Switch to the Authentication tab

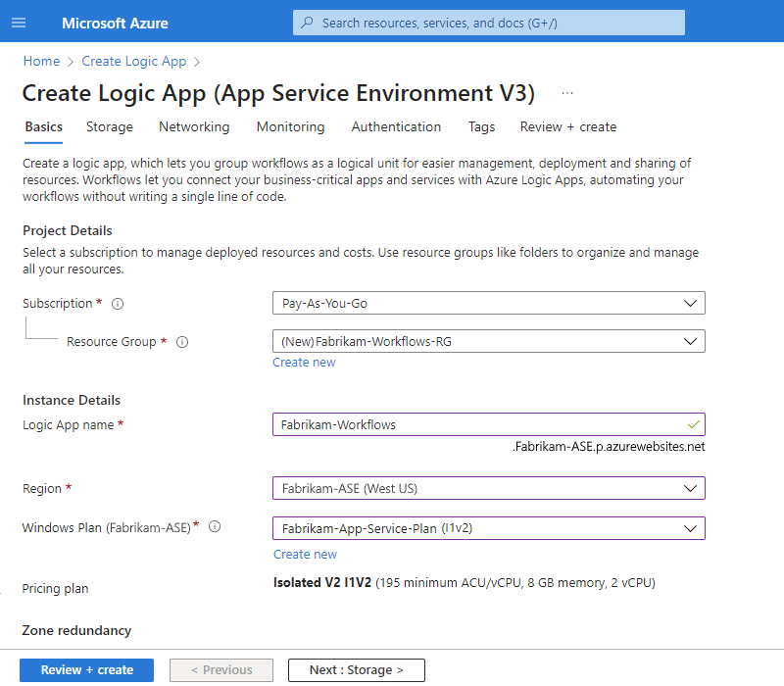[x=396, y=127]
